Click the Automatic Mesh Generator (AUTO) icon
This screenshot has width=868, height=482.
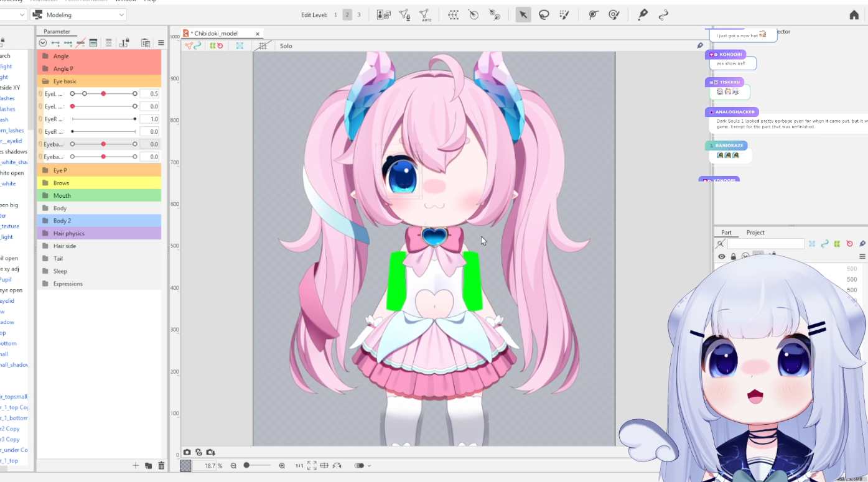[426, 15]
